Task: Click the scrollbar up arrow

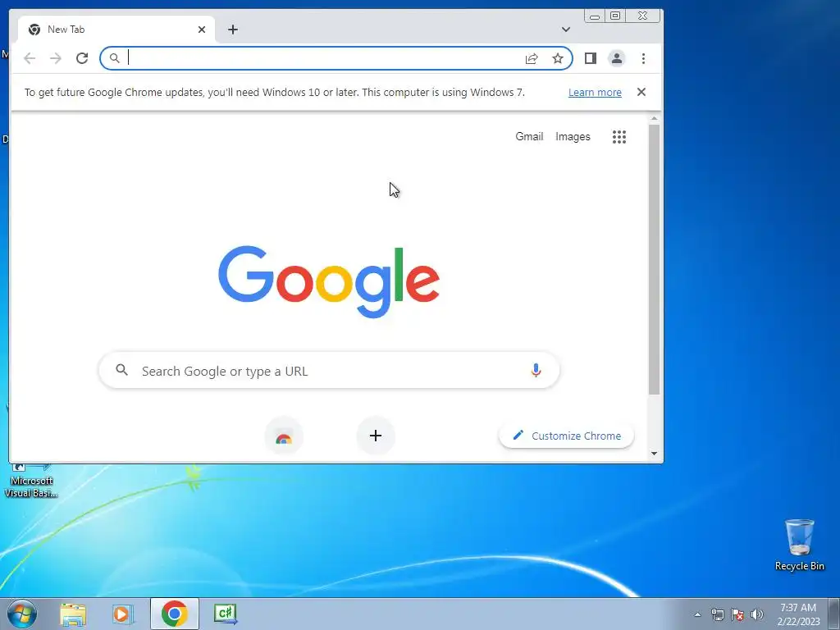Action: coord(654,118)
